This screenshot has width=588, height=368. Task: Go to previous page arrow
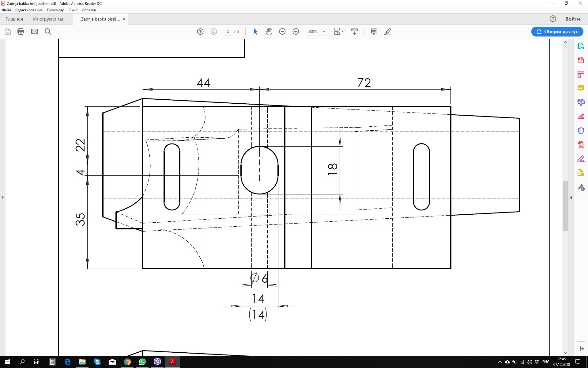(200, 32)
